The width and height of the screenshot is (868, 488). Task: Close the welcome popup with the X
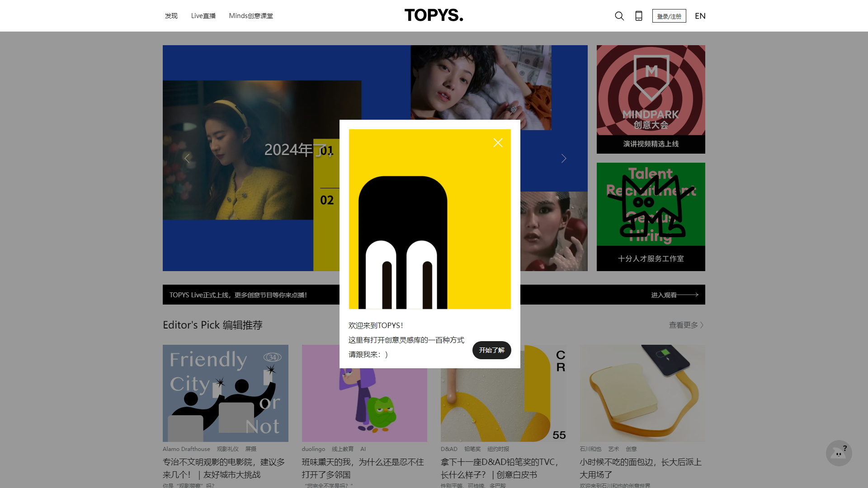pos(498,142)
